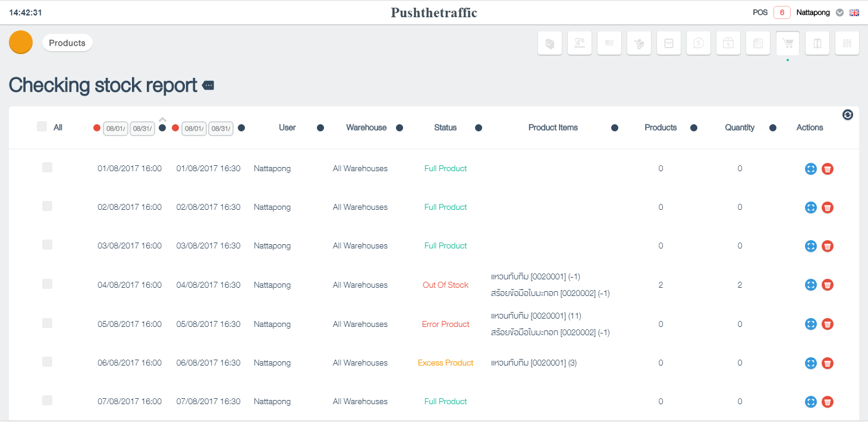
Task: Open the dollar speech bubble icon
Action: coord(699,43)
